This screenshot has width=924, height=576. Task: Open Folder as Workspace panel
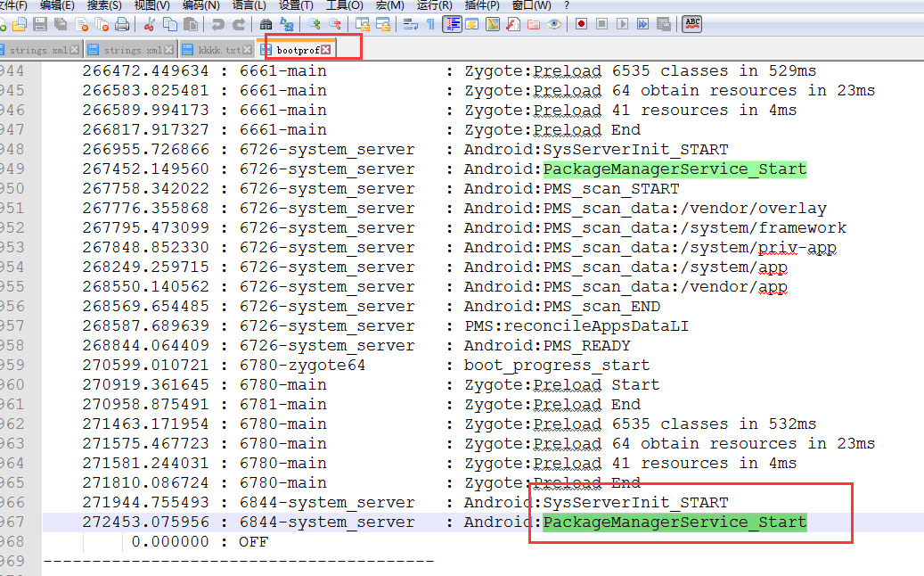[534, 24]
